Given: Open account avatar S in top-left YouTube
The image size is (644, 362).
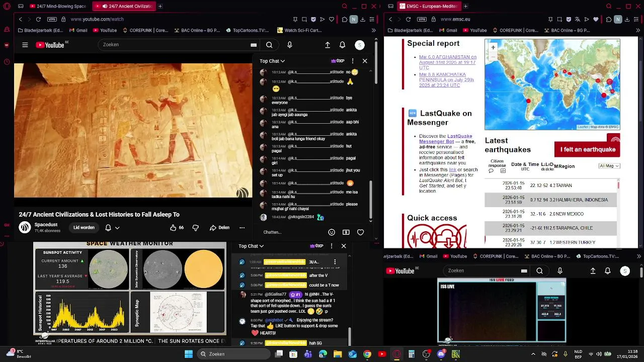Looking at the screenshot, I should tap(359, 45).
